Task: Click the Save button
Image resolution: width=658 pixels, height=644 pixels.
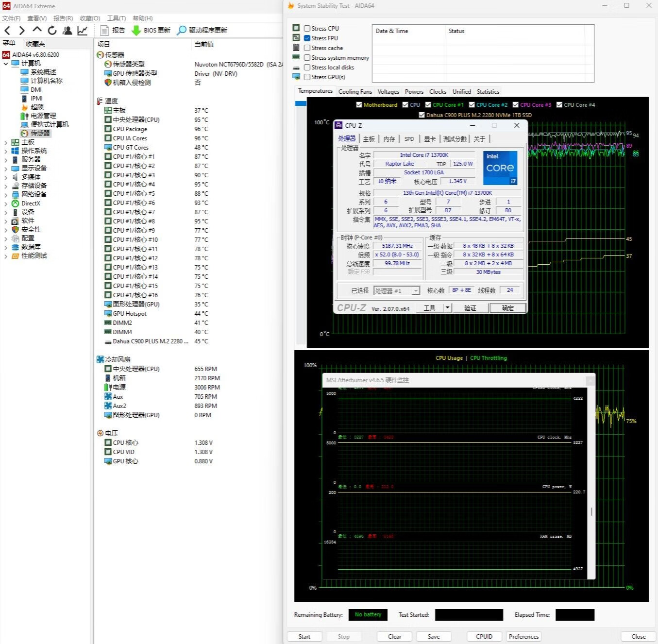Action: click(434, 636)
